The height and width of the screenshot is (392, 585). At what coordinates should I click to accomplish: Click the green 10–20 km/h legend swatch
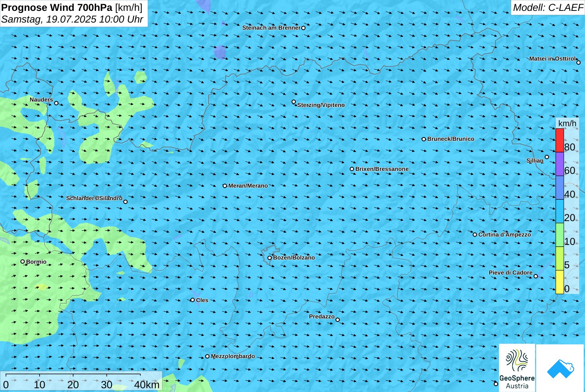click(x=560, y=235)
